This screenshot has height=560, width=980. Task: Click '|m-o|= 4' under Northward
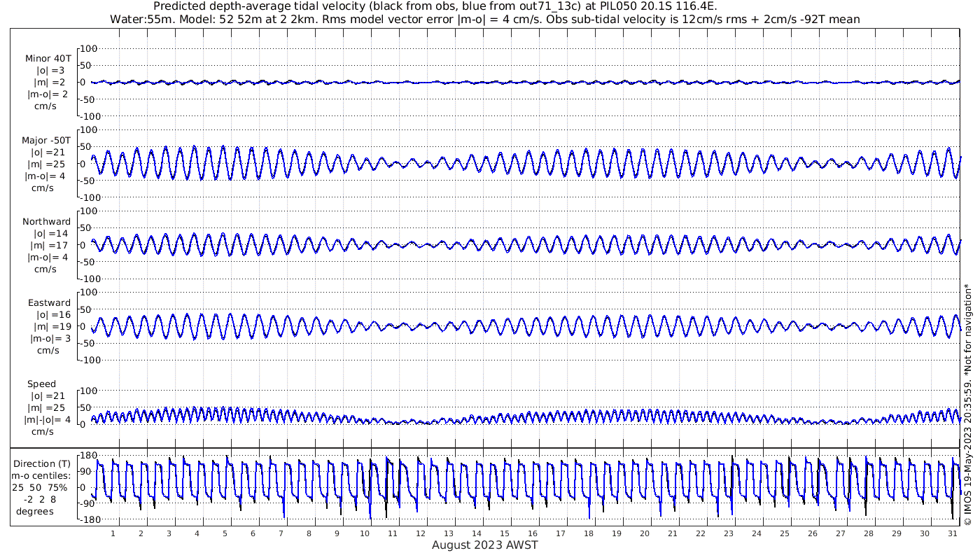[x=48, y=258]
